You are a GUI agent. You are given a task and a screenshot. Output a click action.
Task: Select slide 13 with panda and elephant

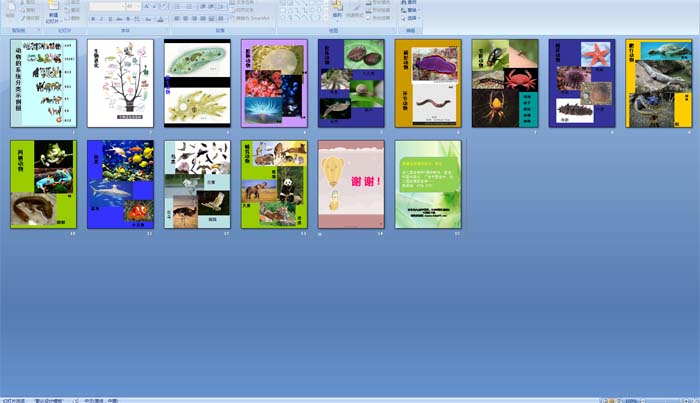click(x=274, y=184)
